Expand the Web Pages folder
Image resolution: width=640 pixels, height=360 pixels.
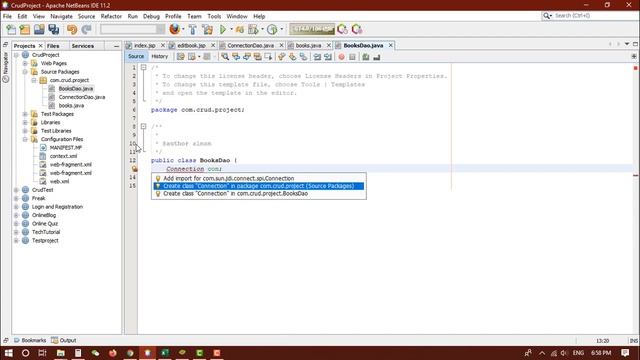25,63
